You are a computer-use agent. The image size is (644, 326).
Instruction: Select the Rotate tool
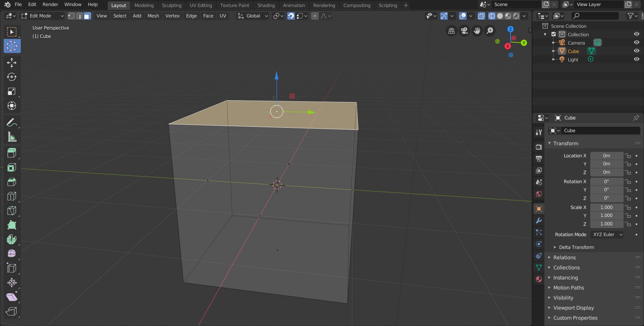[12, 77]
